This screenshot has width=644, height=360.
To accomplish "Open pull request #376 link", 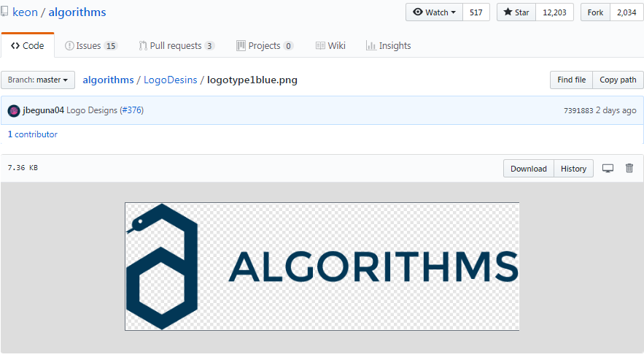I will click(131, 110).
